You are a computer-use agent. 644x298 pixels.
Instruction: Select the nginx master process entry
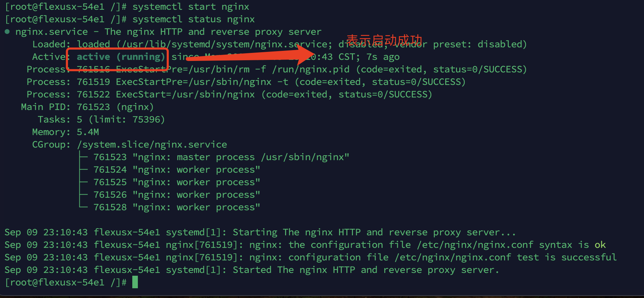click(x=221, y=157)
